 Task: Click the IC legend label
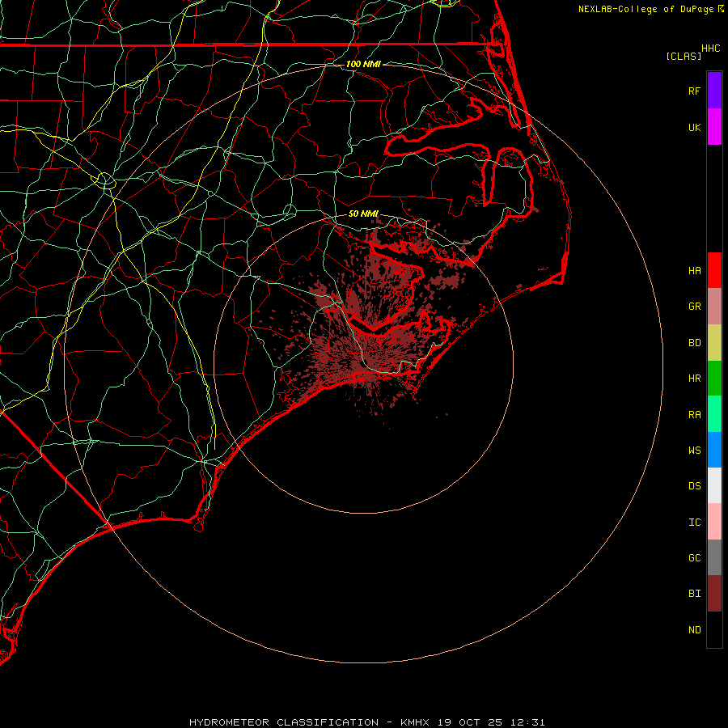point(694,523)
